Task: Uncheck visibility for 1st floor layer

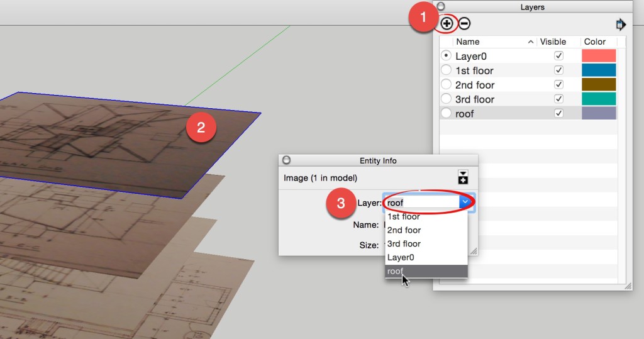Action: tap(558, 70)
